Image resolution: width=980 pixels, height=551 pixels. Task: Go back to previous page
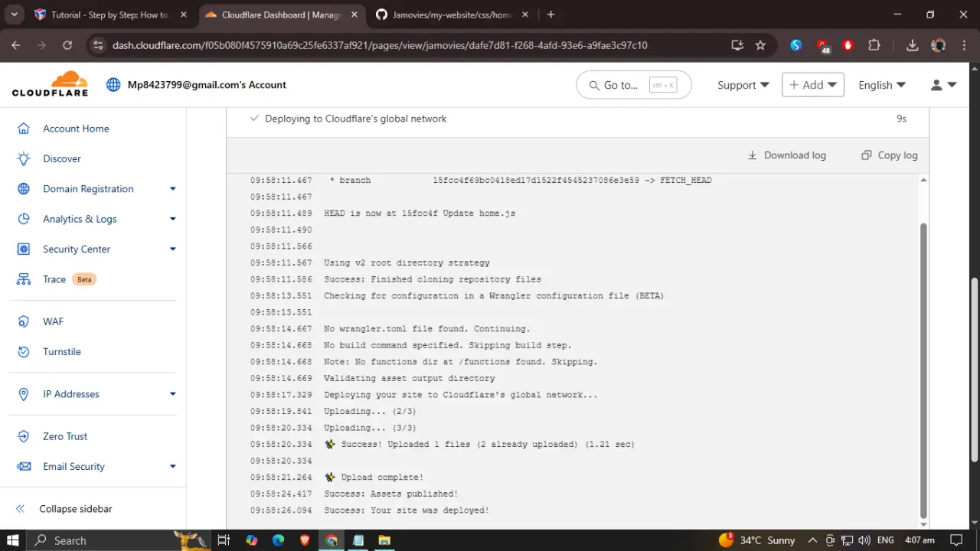pyautogui.click(x=16, y=45)
